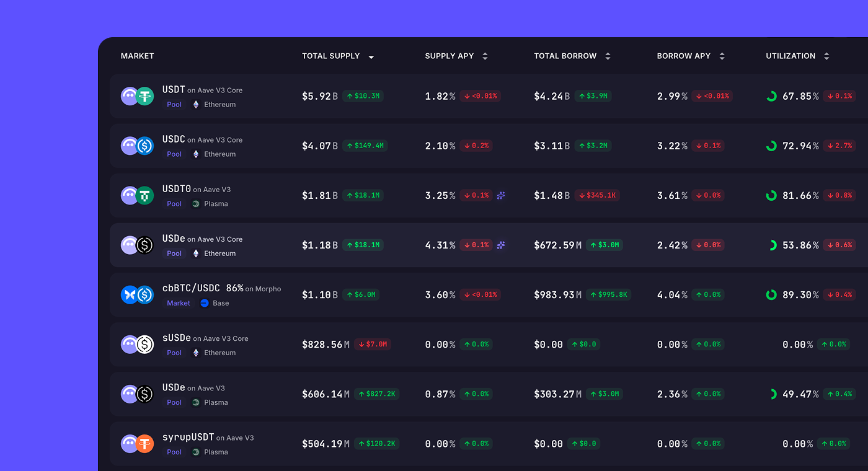The height and width of the screenshot is (471, 868).
Task: Open the Pool link for the USDT market
Action: tap(174, 104)
